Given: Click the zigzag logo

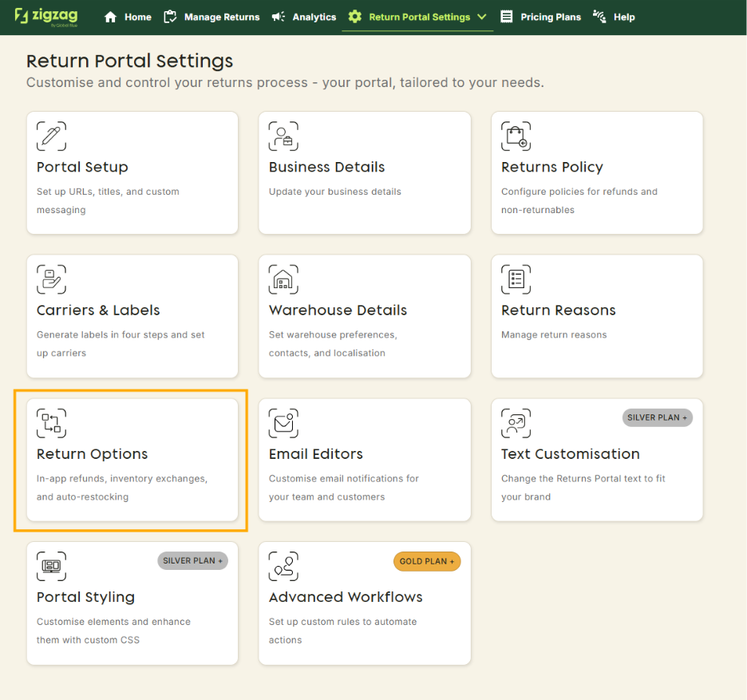Looking at the screenshot, I should [x=46, y=17].
